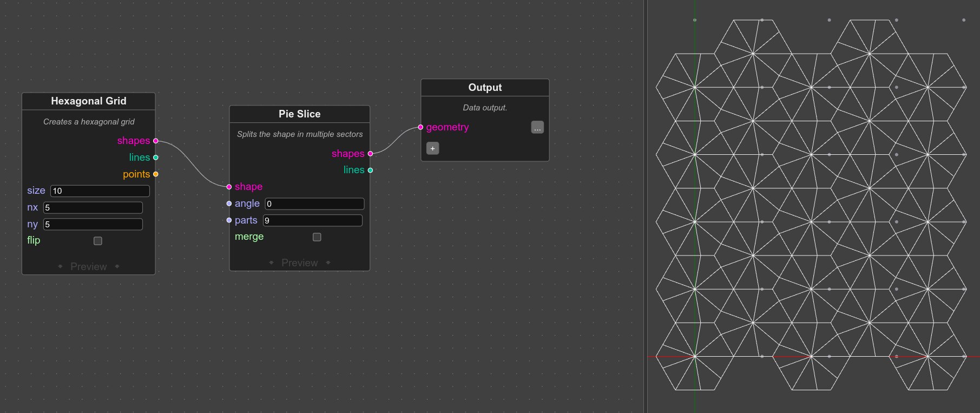Click the lines output port of Hexagonal Grid

point(156,158)
